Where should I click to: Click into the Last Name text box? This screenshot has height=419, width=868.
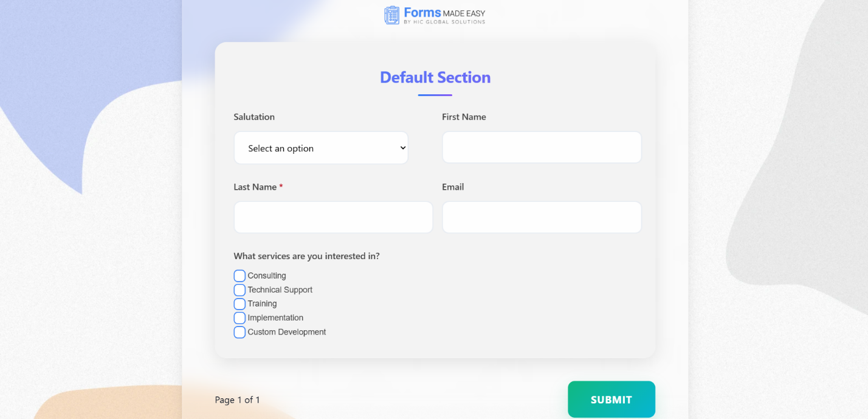click(333, 218)
